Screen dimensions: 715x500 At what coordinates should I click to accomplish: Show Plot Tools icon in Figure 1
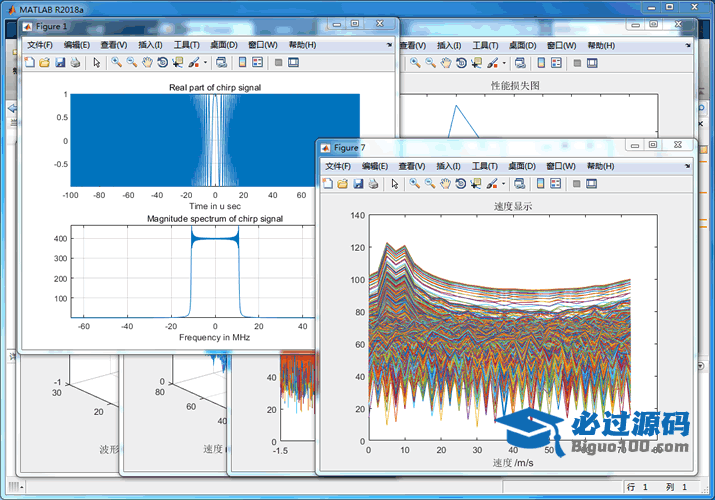(x=294, y=62)
